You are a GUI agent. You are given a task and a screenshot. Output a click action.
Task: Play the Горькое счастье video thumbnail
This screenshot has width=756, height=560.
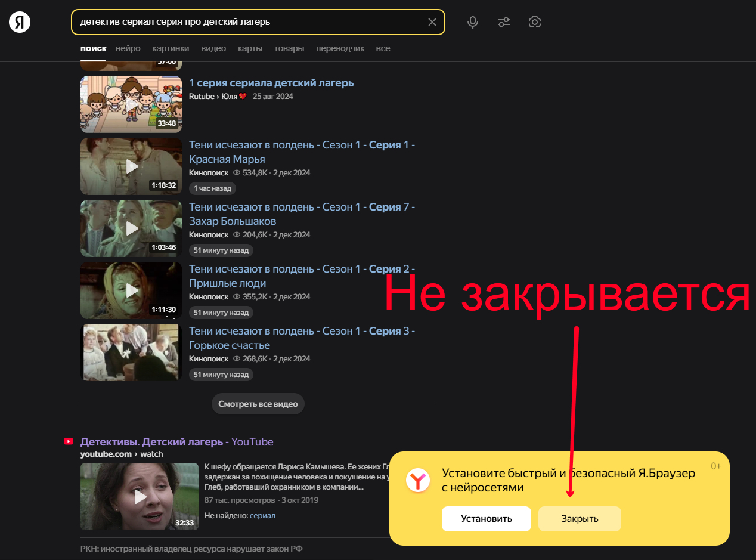pos(131,352)
